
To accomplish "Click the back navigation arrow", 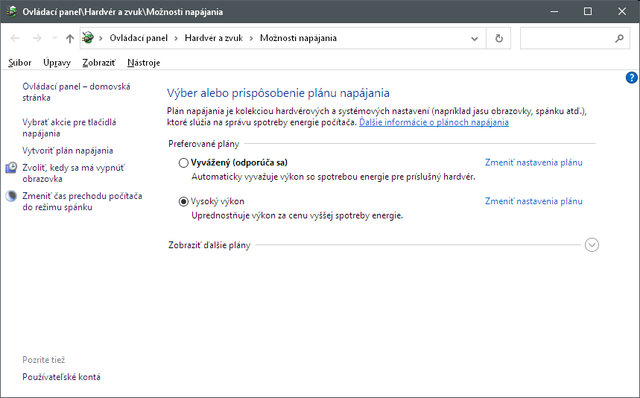I will pyautogui.click(x=15, y=38).
